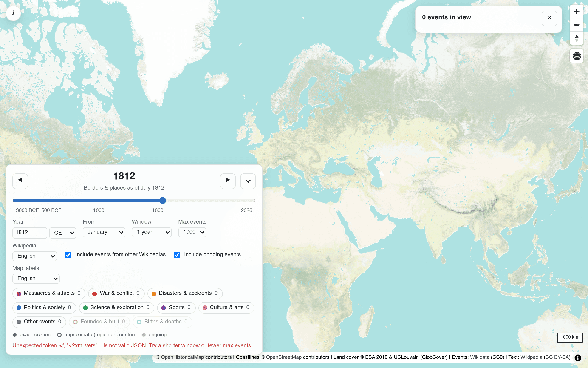Step back a year with the left arrow

click(x=20, y=181)
